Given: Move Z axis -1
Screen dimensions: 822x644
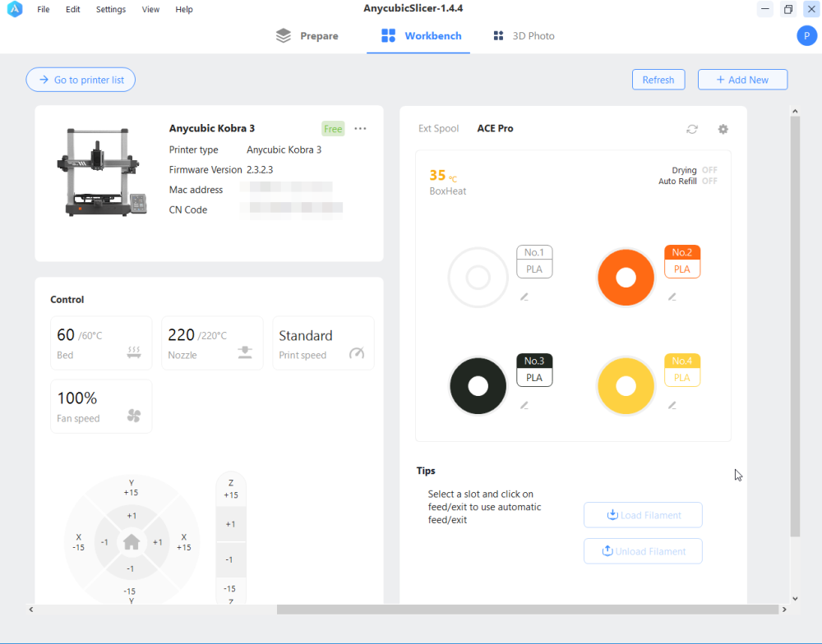Looking at the screenshot, I should click(229, 559).
